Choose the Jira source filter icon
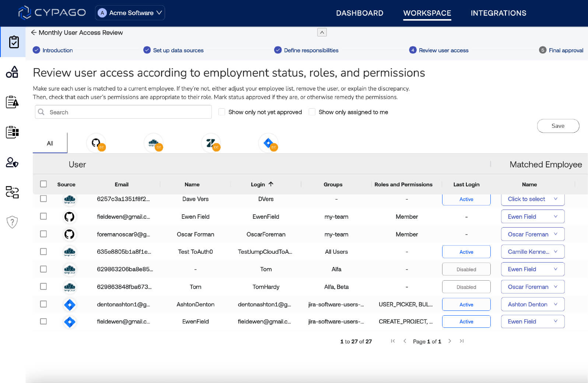588x383 pixels. (269, 143)
